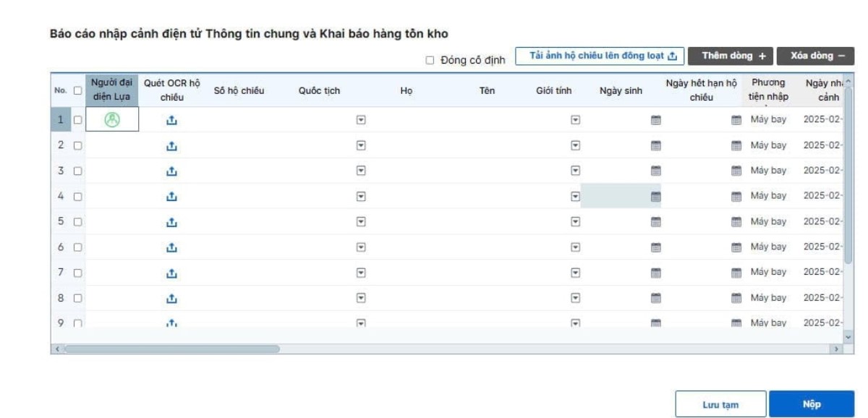Expand the Giới tính dropdown in row 3

(x=576, y=171)
